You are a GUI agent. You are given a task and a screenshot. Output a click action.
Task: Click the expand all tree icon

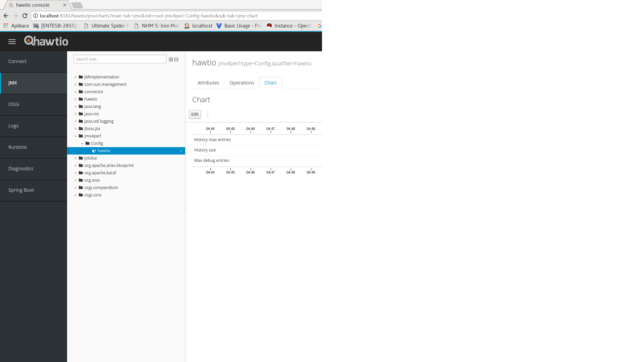tap(171, 59)
